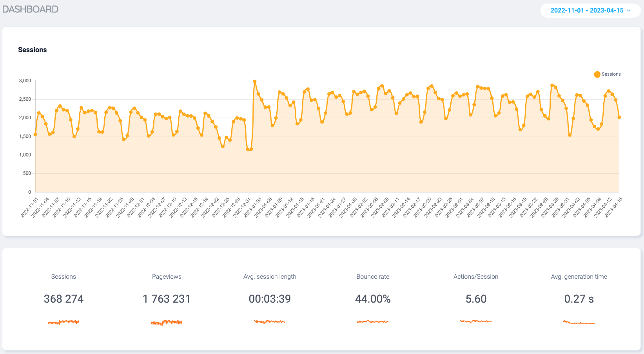Click the Sessions metric value 368 274
Screen dimensions: 644x354
click(x=63, y=299)
